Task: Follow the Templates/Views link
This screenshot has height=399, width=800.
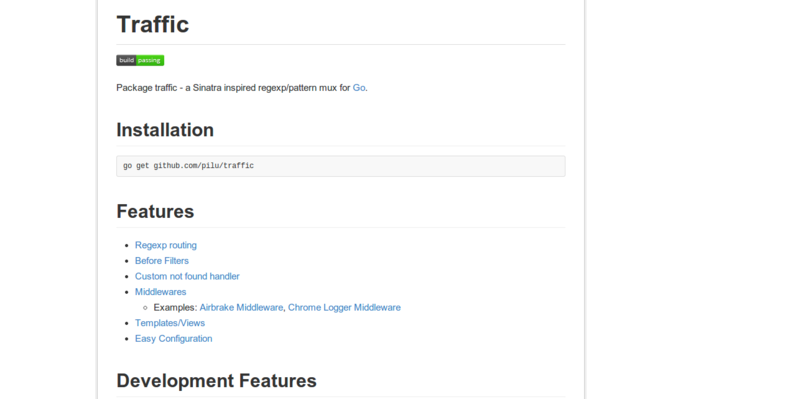Action: coord(170,323)
